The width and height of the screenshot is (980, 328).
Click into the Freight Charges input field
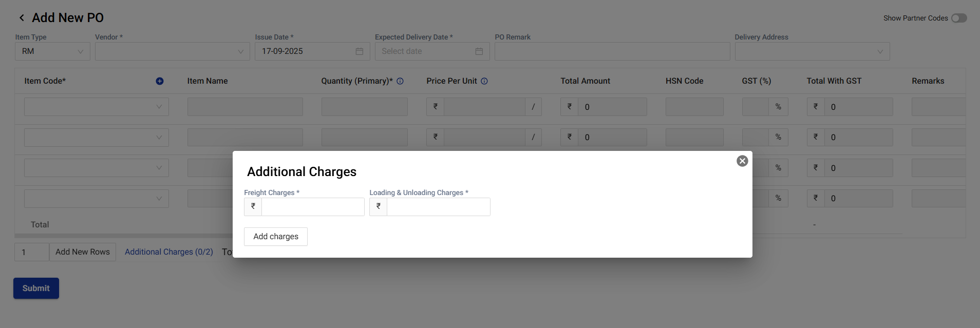coord(312,207)
